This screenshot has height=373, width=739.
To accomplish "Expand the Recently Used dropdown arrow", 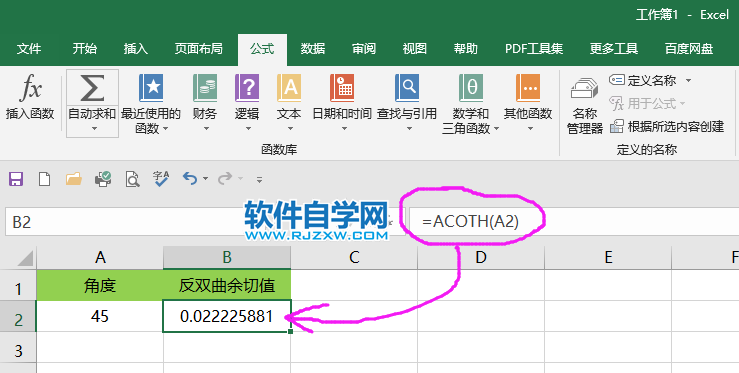I will click(x=165, y=129).
